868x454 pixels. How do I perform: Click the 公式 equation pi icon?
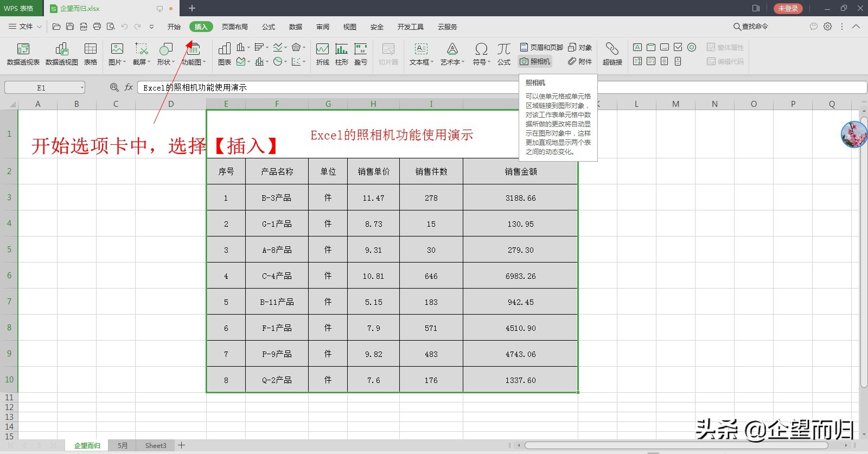(504, 49)
